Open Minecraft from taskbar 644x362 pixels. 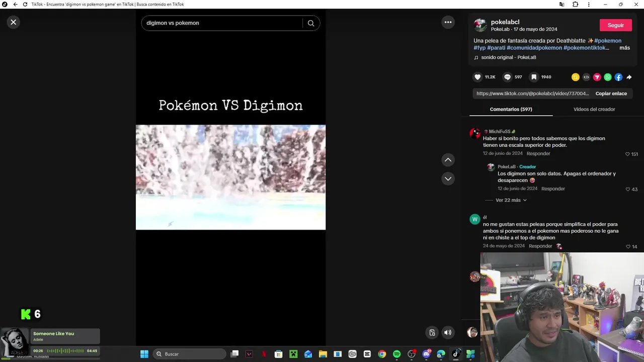293,354
